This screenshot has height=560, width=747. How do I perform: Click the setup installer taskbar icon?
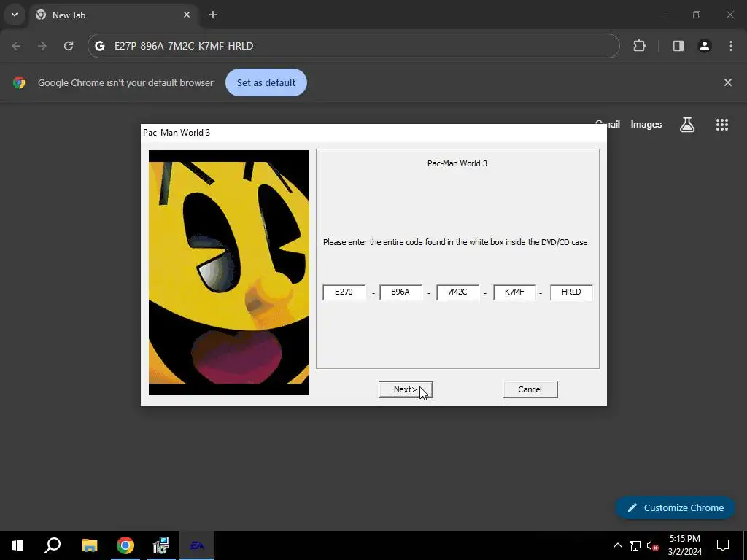pos(161,545)
